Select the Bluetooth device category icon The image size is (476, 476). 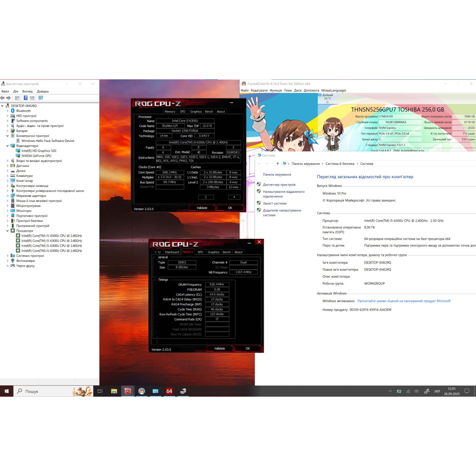coord(13,111)
